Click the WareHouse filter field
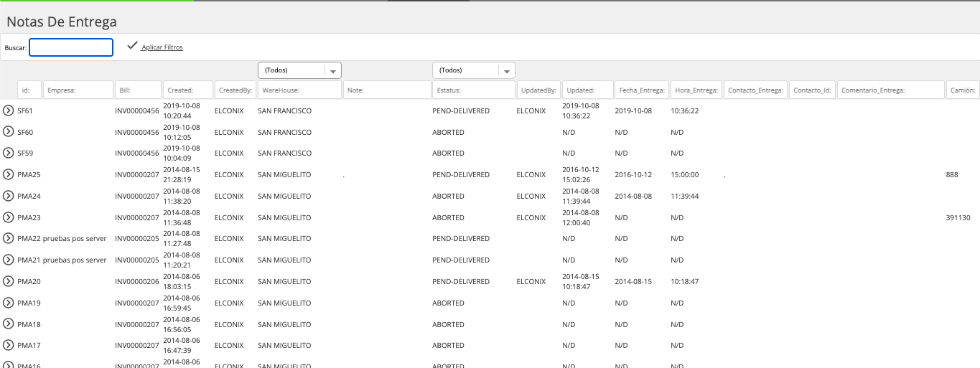980x368 pixels. pos(299,90)
